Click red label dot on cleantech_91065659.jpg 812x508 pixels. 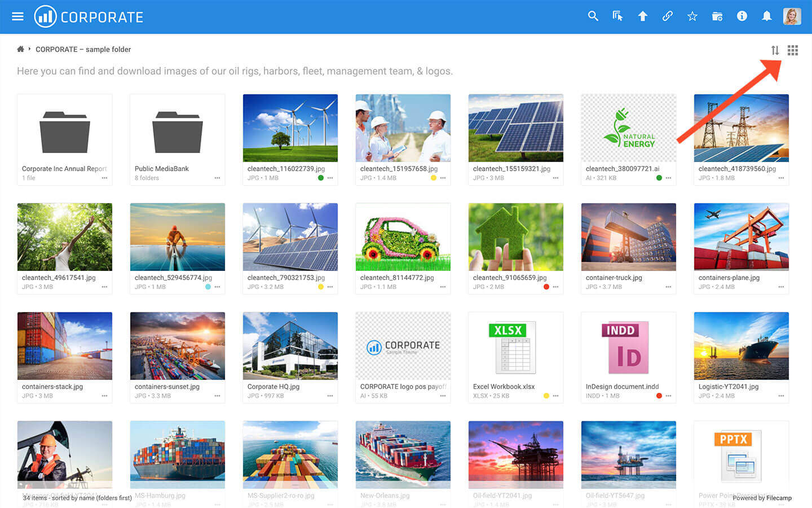click(x=546, y=287)
